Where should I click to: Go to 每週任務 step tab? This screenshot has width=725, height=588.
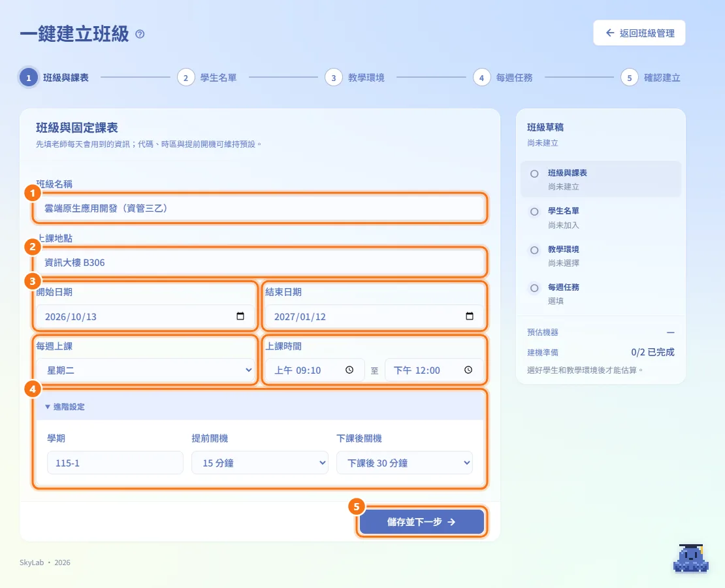pos(502,78)
